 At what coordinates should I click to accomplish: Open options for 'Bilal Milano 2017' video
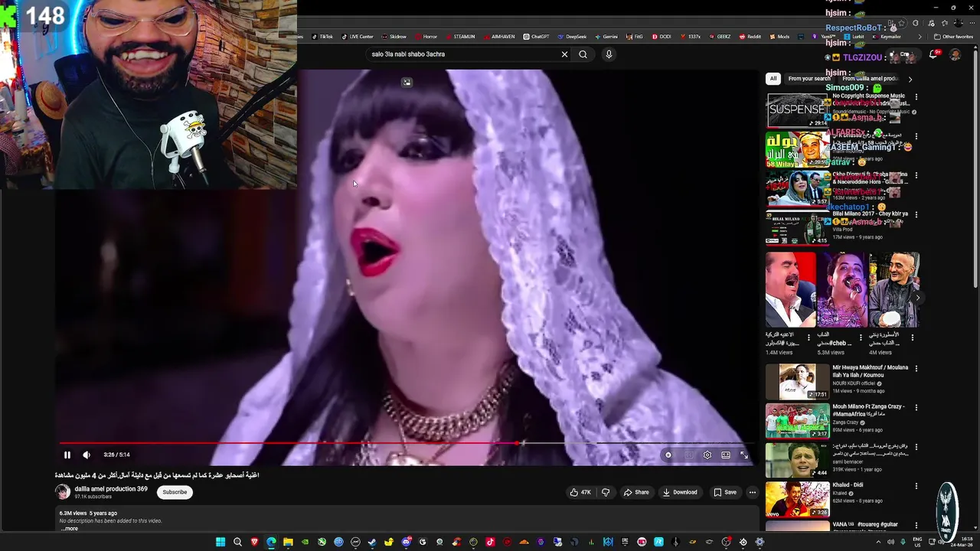pos(916,215)
